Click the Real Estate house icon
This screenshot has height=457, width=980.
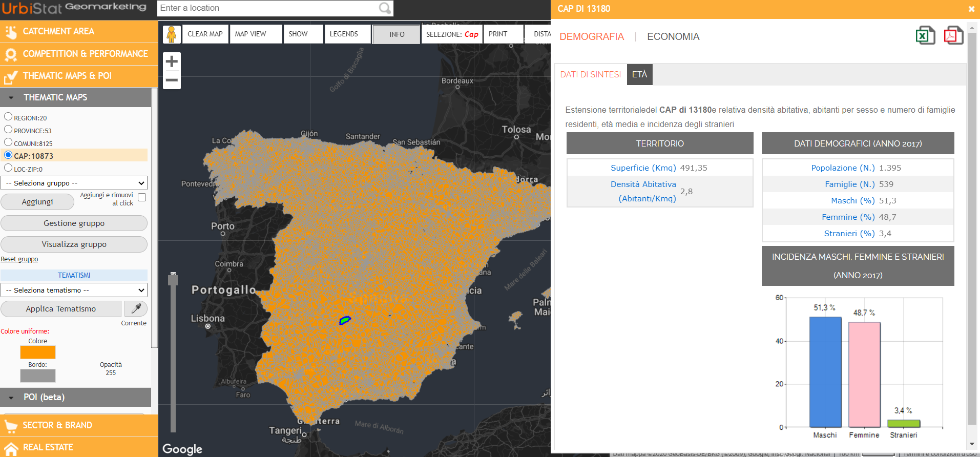click(11, 448)
